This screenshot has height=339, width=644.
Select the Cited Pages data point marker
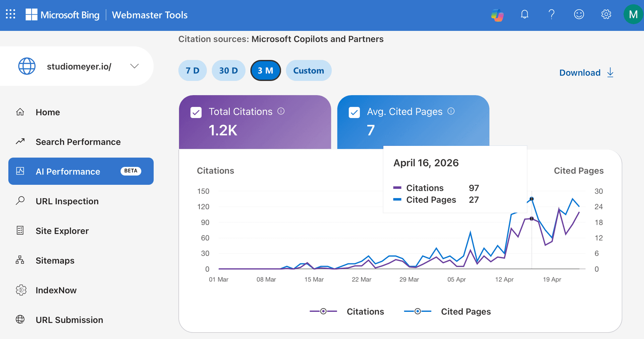tap(532, 199)
